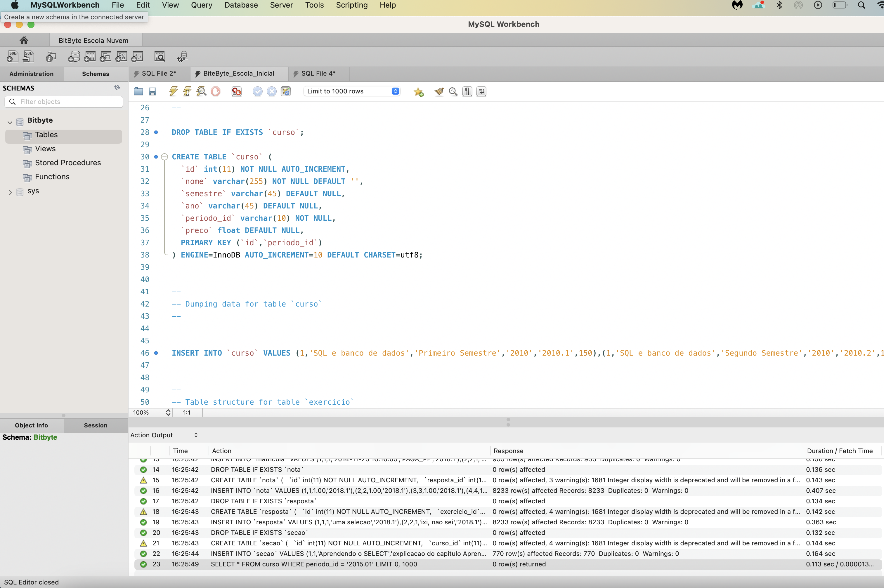Collapse the CREATE TABLE curso code block
The width and height of the screenshot is (884, 588).
164,157
